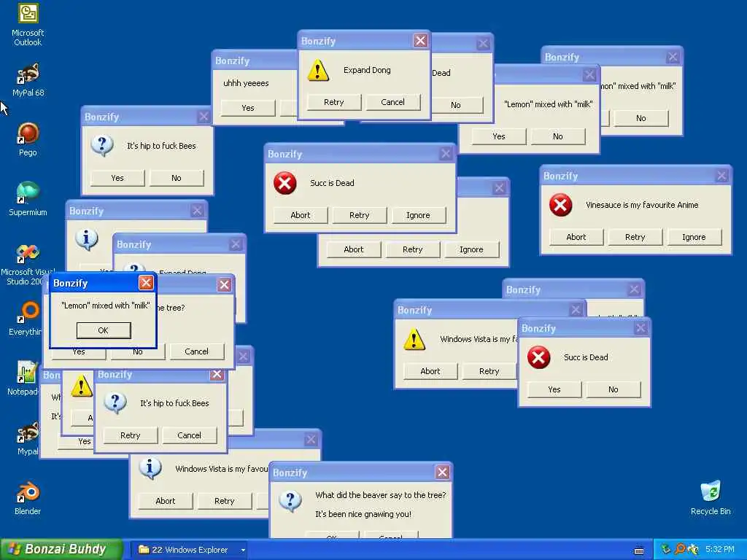Click Cancel in the Bees Retry/Cancel dialog
Image resolution: width=747 pixels, height=560 pixels.
pyautogui.click(x=189, y=435)
